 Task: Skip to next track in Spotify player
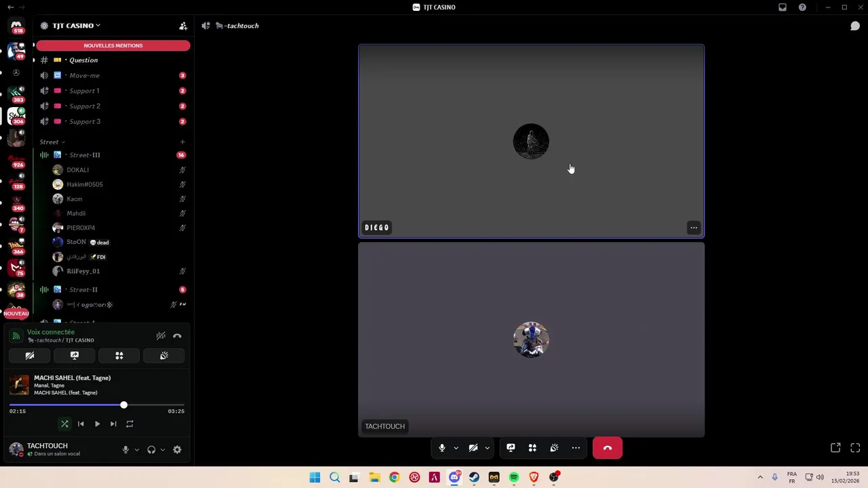pyautogui.click(x=113, y=424)
